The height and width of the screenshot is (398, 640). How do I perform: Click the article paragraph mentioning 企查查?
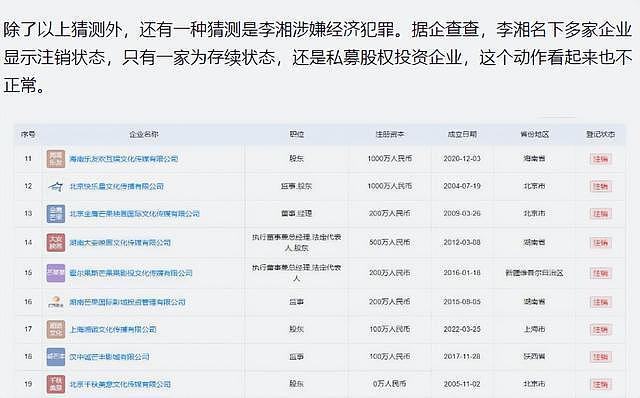point(318,58)
